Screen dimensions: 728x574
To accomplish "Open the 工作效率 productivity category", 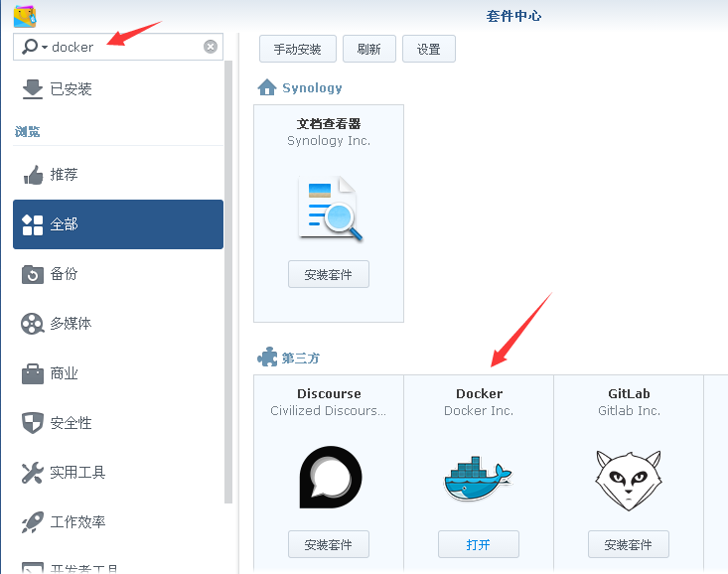I will coord(118,522).
